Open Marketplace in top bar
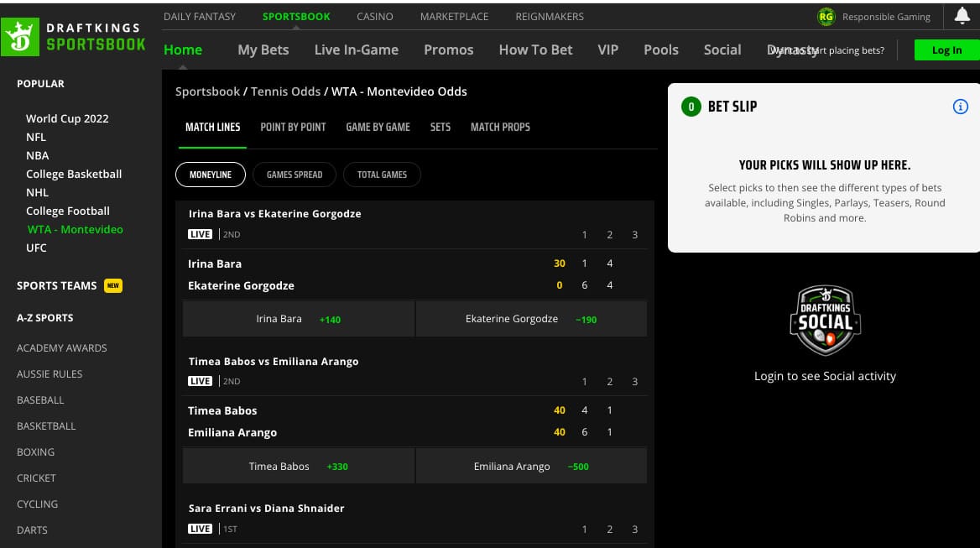The image size is (980, 548). coord(455,17)
